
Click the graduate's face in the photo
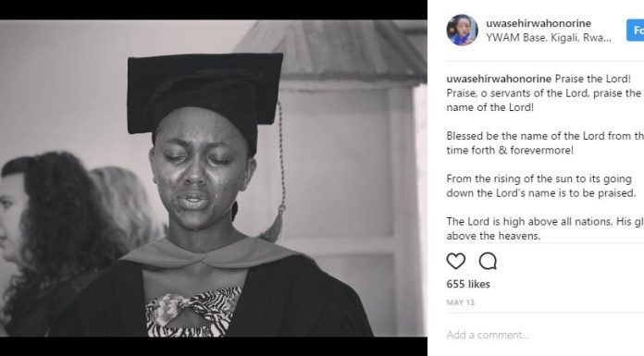point(201,168)
